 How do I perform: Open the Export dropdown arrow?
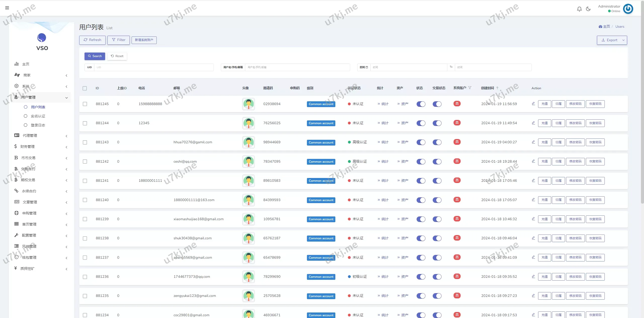coord(623,40)
